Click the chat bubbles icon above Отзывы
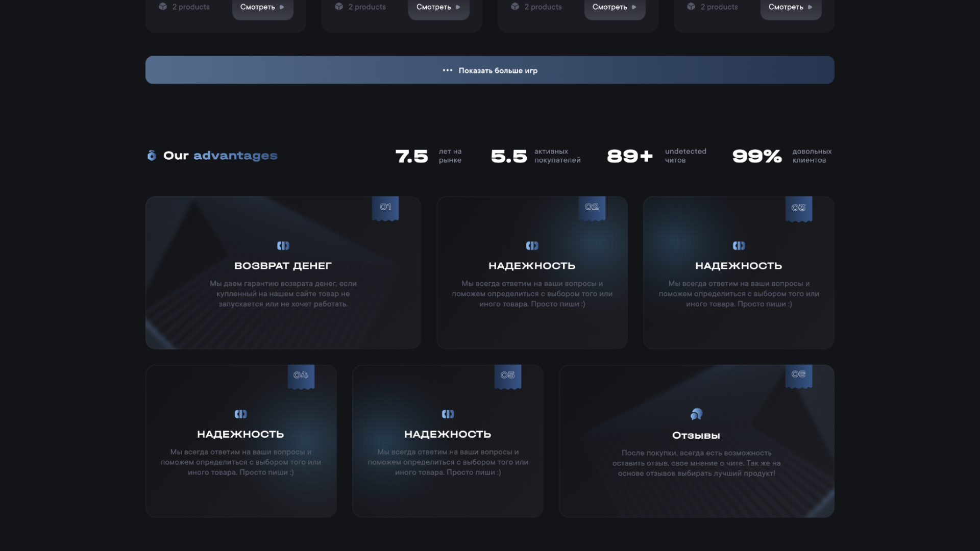Screen dimensions: 980x551 click(696, 414)
